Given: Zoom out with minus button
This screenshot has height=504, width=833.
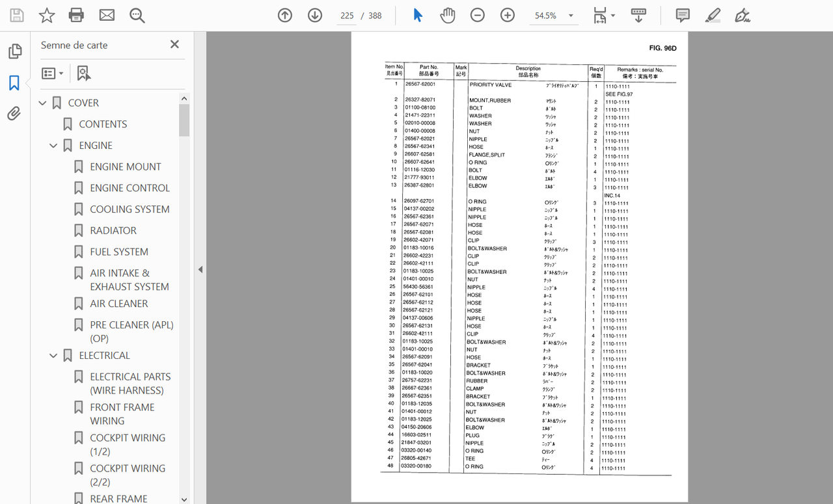Looking at the screenshot, I should tap(478, 16).
